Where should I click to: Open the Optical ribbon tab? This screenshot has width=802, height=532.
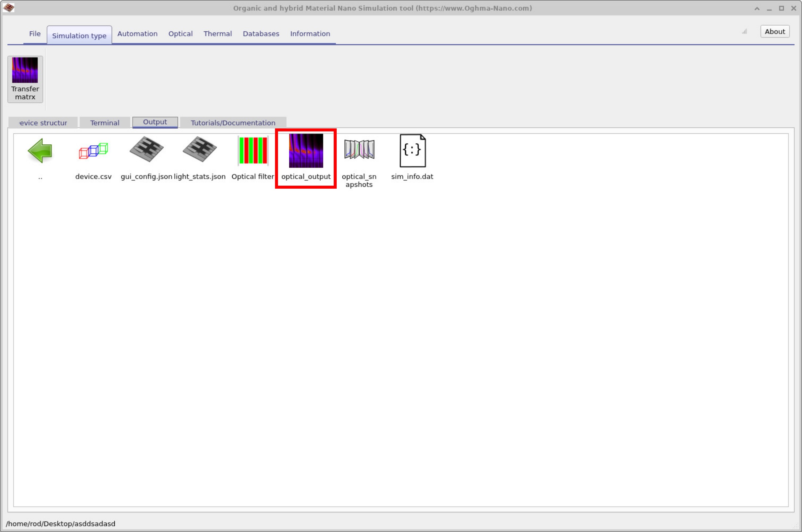click(180, 33)
